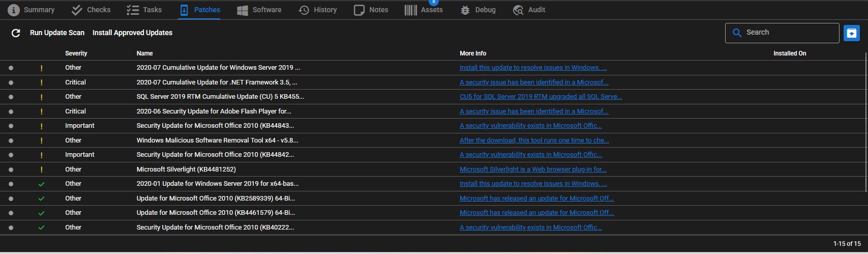Open 'Install this update to resolve issues' link for 2020-07

point(533,68)
